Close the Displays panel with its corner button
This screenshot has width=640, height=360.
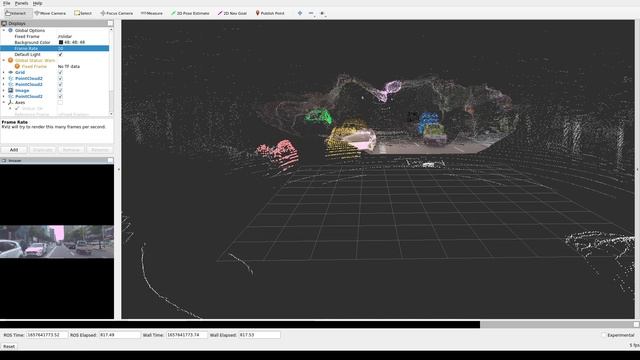pos(110,24)
